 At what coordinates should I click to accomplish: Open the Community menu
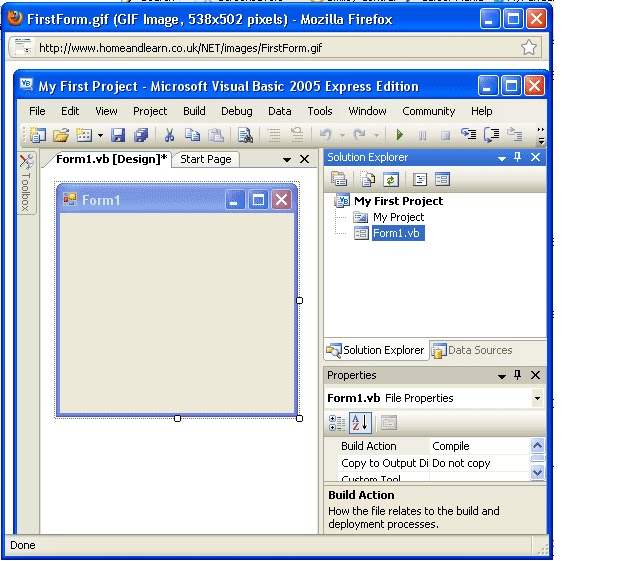click(x=429, y=111)
